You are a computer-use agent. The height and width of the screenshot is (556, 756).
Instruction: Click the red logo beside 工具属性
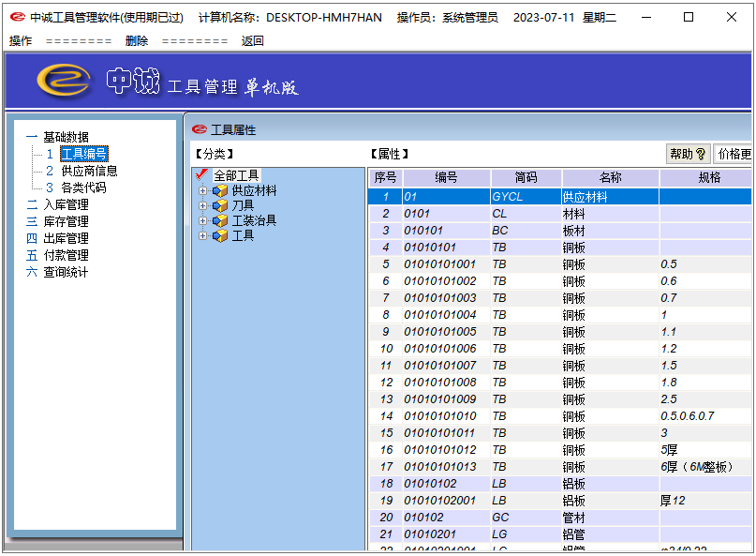tap(200, 129)
